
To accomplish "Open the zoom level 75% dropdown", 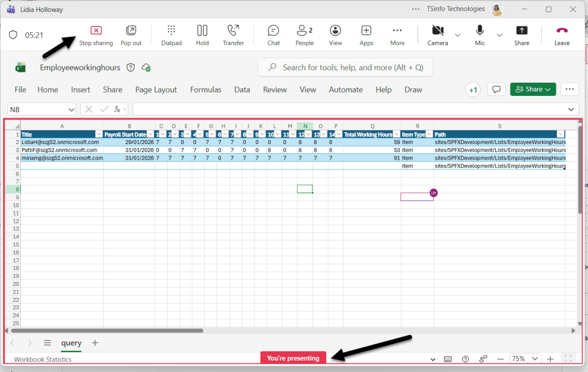I will pyautogui.click(x=524, y=358).
